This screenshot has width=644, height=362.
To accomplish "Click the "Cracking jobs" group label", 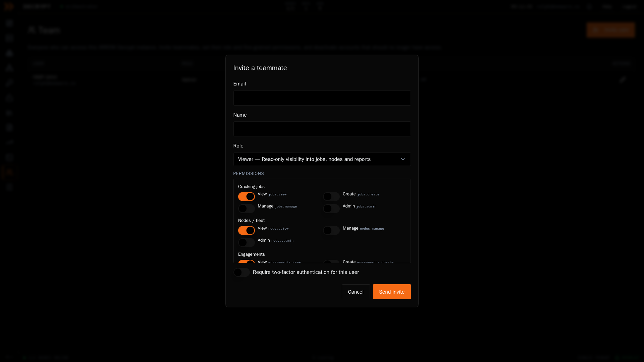I will tap(251, 187).
